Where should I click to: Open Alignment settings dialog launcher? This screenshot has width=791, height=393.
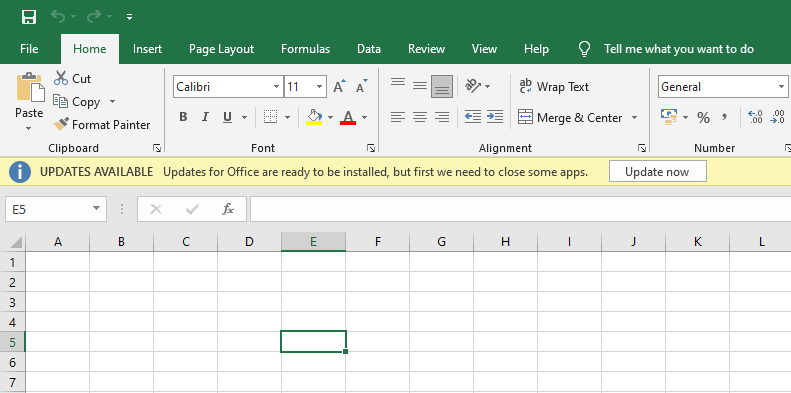(x=642, y=148)
